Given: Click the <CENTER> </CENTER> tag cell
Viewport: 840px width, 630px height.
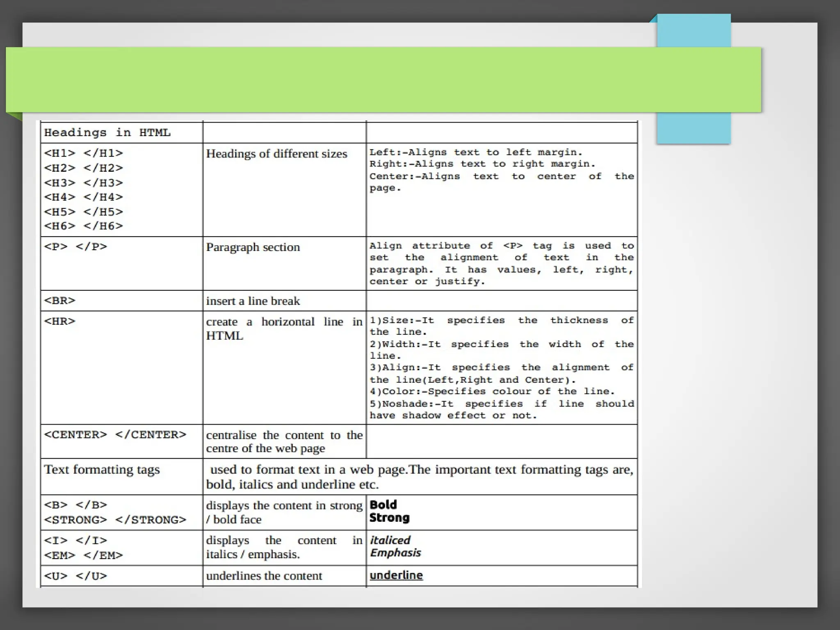Looking at the screenshot, I should pos(115,435).
